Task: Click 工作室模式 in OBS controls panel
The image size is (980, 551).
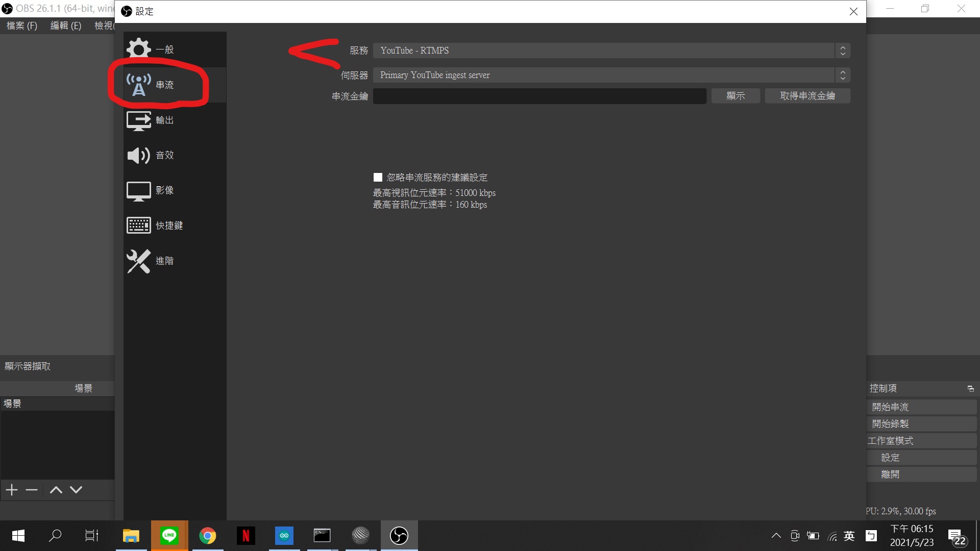Action: [x=921, y=441]
